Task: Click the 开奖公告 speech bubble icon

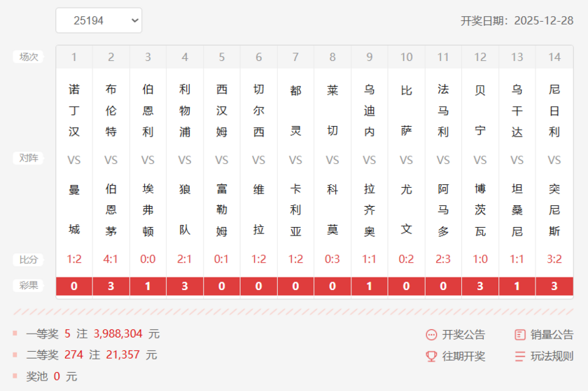Action: coord(431,335)
